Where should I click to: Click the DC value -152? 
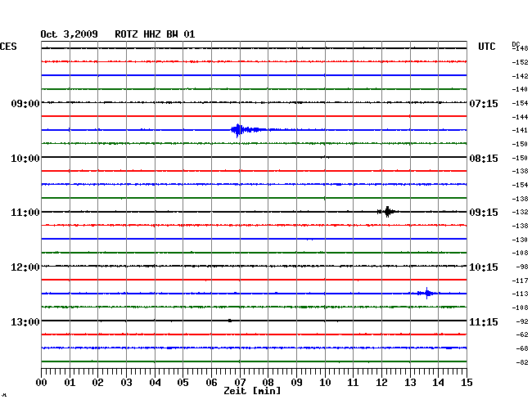[521, 62]
